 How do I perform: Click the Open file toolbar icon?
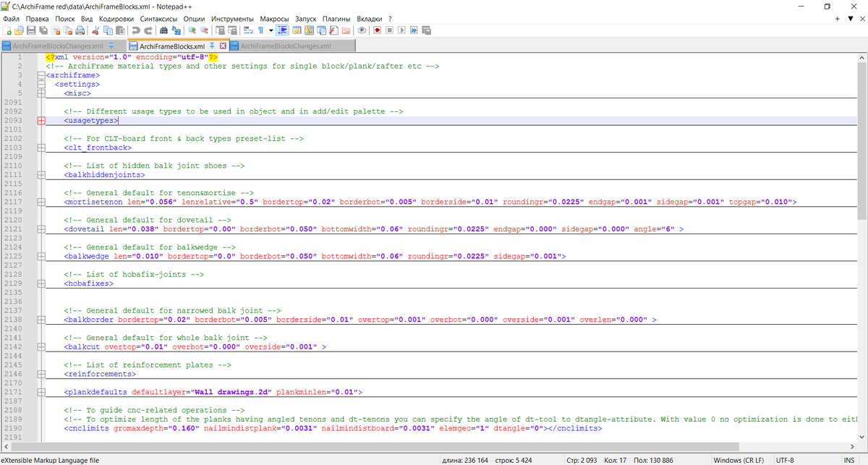click(19, 30)
